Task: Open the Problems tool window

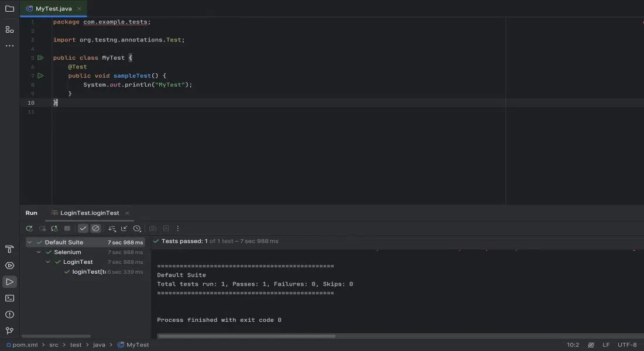Action: click(x=9, y=315)
